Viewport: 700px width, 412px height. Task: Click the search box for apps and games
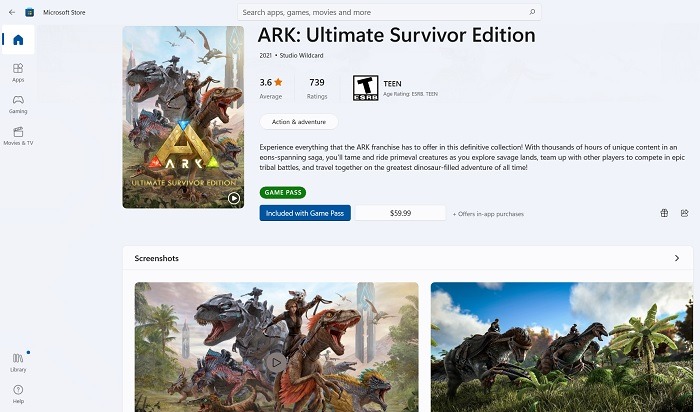tap(389, 13)
